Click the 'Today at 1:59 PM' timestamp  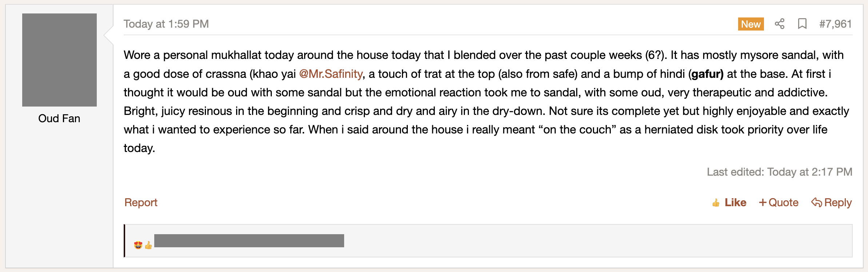[166, 24]
